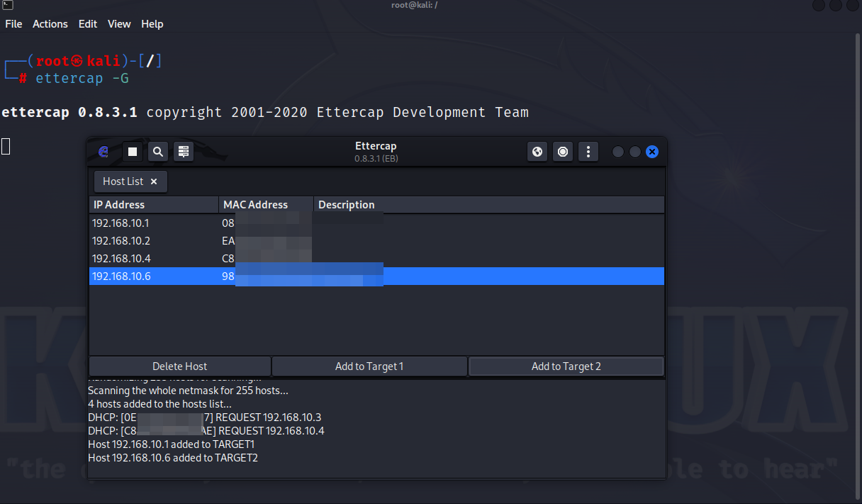
Task: Select host row 192.168.10.1
Action: [376, 223]
